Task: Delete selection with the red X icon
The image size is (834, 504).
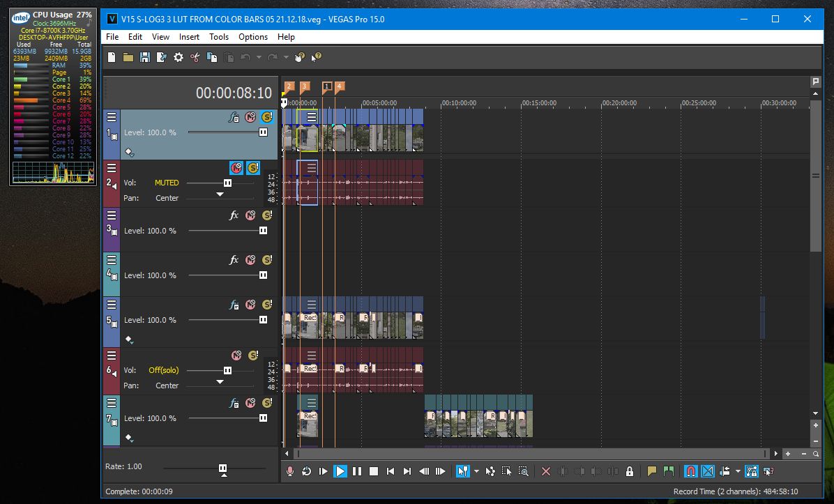Action: point(546,471)
